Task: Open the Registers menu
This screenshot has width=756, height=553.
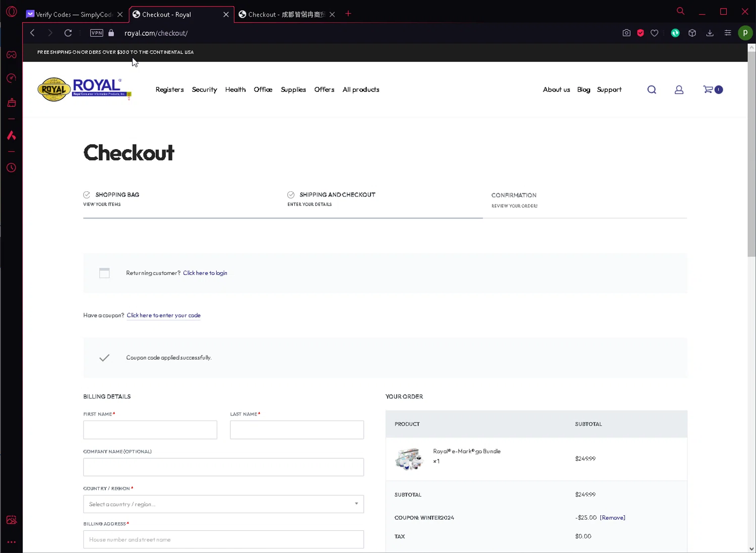Action: click(x=169, y=90)
